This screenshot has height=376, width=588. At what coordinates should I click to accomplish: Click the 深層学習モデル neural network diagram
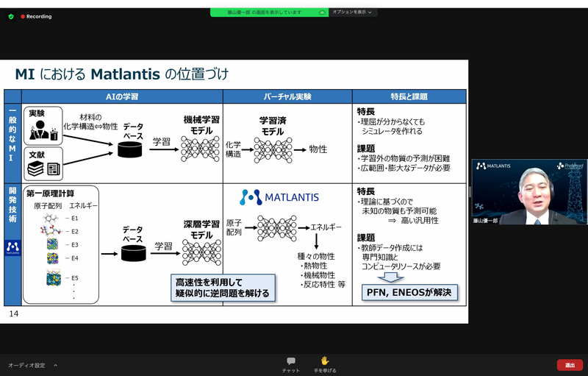(x=201, y=252)
